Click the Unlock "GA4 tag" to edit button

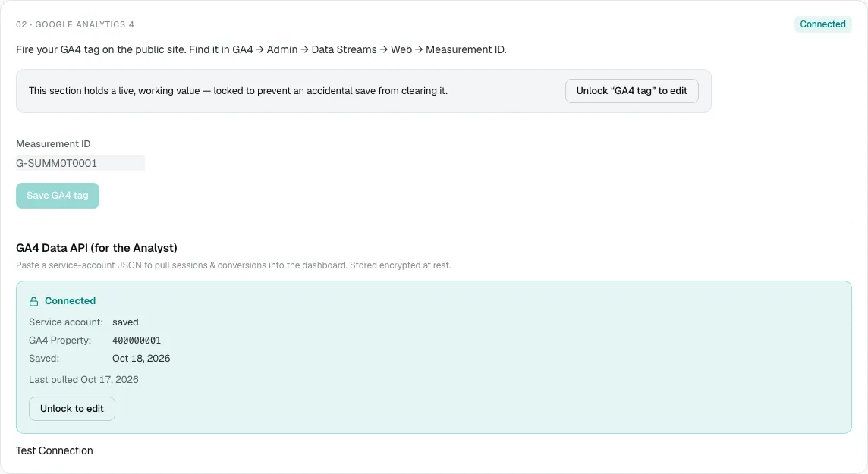pos(631,91)
